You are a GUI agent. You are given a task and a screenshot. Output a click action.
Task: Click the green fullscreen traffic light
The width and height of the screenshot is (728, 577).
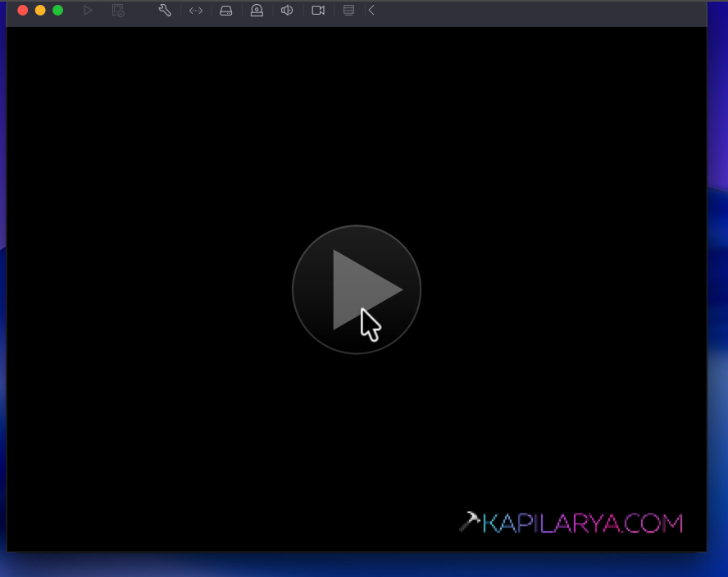click(x=57, y=11)
